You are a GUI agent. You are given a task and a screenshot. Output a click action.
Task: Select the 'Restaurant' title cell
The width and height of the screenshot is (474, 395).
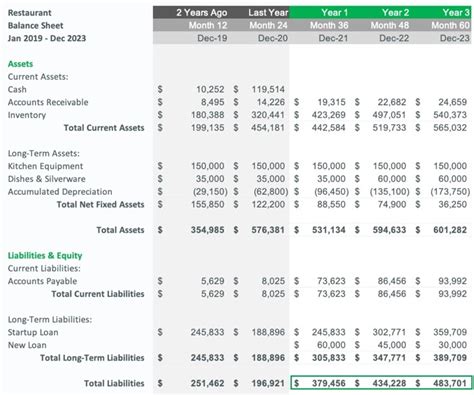pos(30,13)
